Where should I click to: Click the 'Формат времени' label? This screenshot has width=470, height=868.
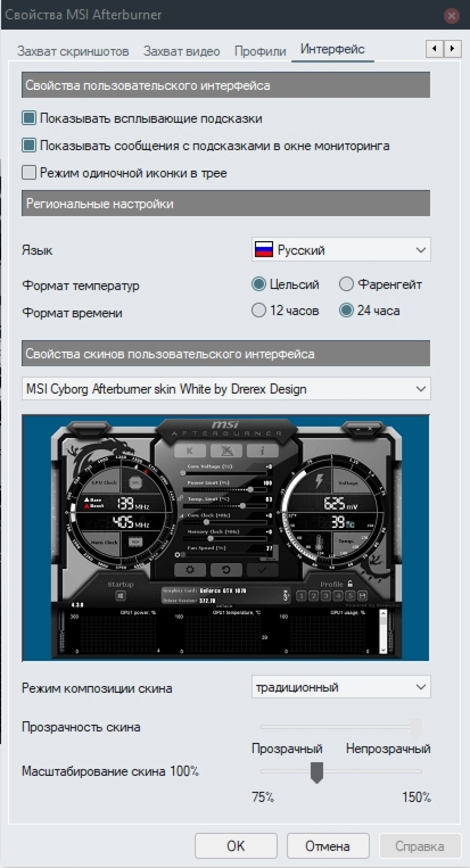[72, 313]
